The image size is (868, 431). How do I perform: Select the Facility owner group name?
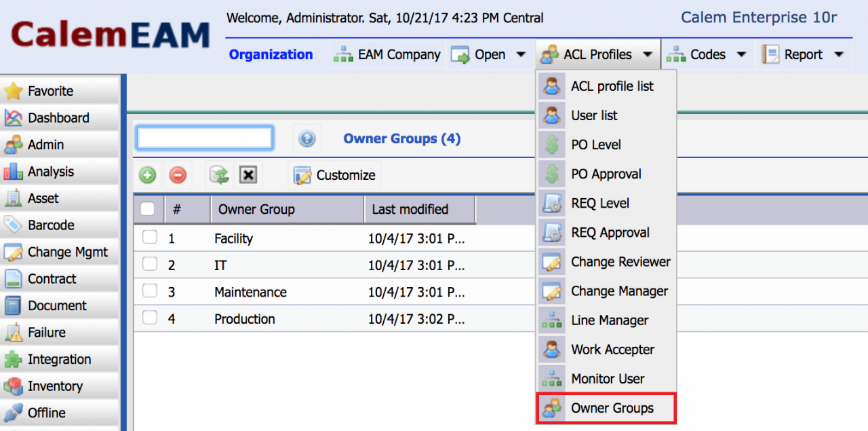pyautogui.click(x=233, y=239)
